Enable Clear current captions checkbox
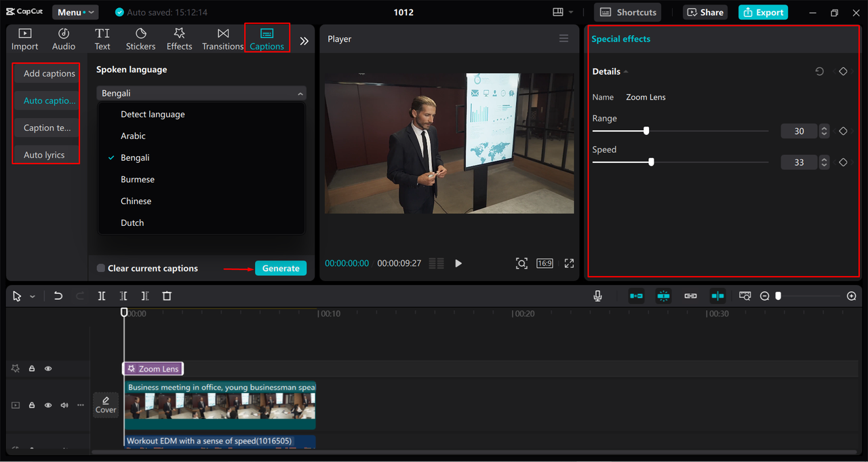 point(101,268)
